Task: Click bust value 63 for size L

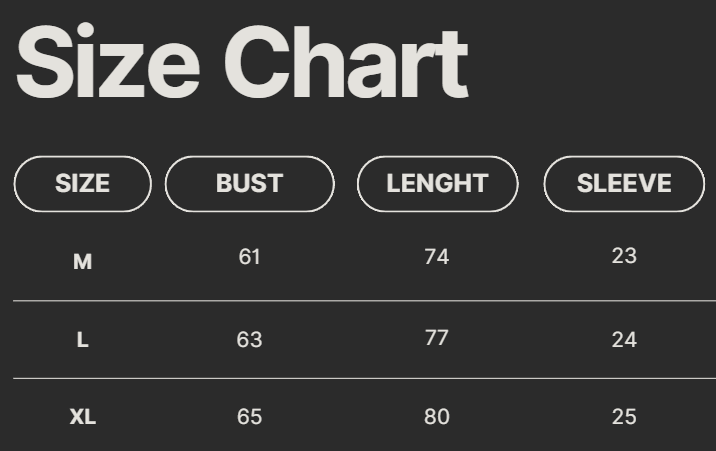Action: pyautogui.click(x=250, y=340)
